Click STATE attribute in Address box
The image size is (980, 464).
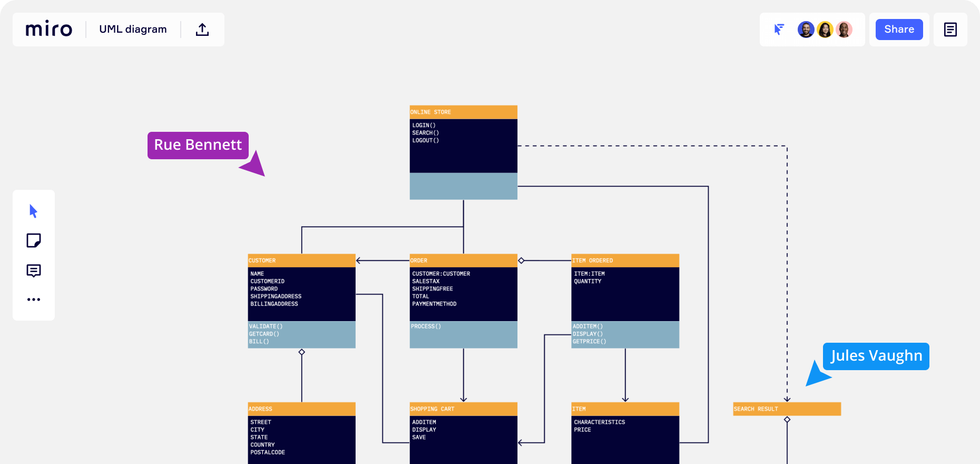259,438
